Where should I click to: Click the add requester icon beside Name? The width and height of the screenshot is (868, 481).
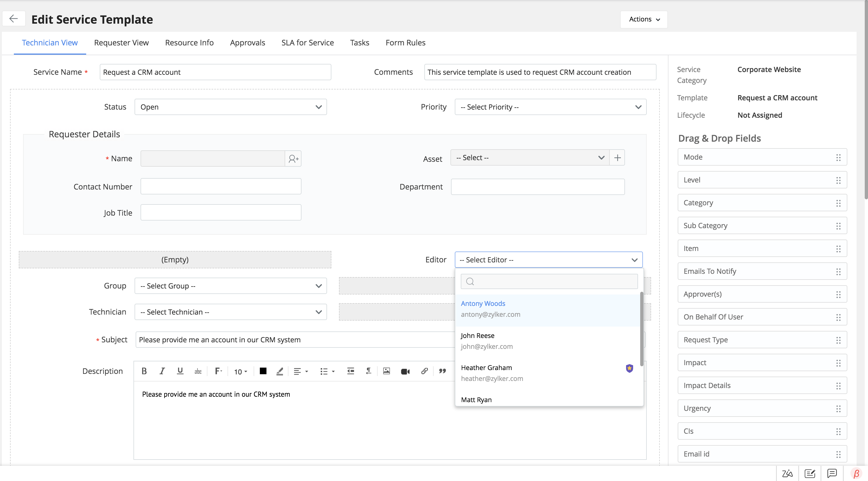pyautogui.click(x=293, y=159)
